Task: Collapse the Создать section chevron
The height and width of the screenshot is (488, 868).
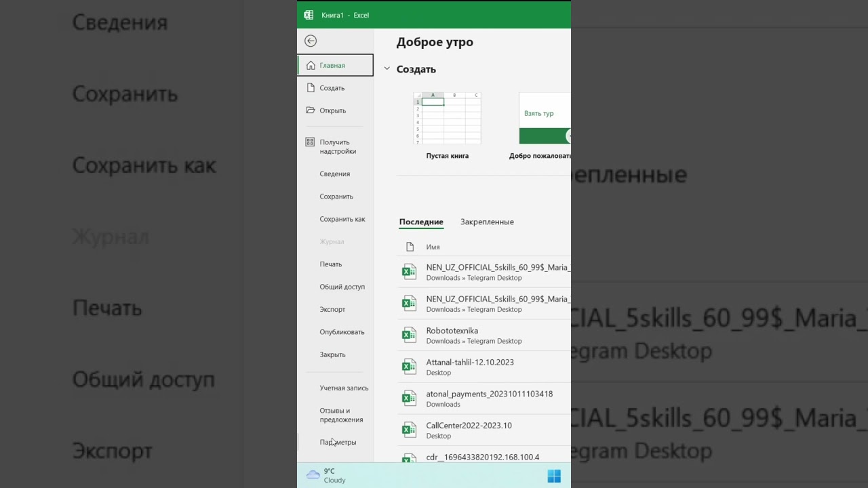Action: pos(387,68)
